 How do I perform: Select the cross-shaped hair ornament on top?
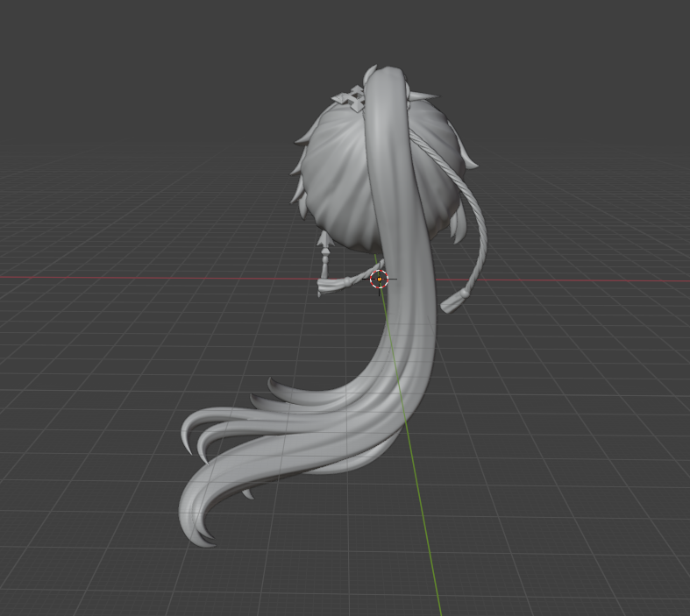346,98
